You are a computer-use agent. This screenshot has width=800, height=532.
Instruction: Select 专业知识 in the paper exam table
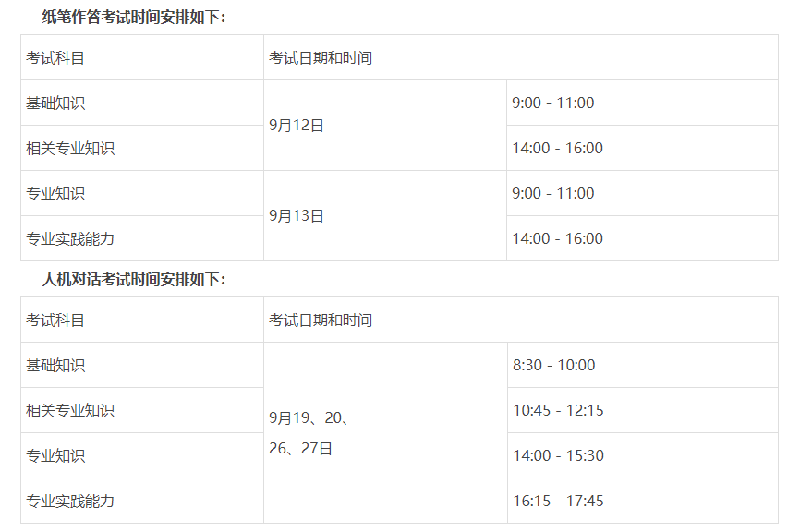click(55, 193)
